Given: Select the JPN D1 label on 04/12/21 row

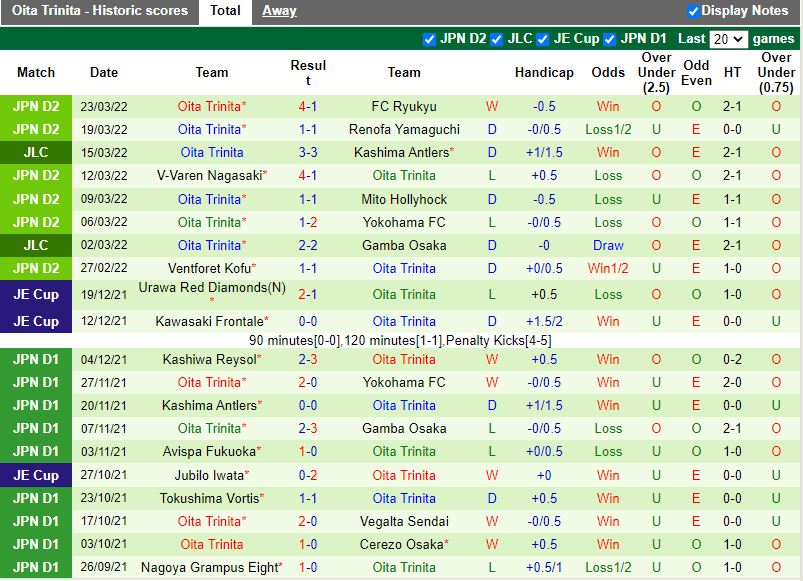Looking at the screenshot, I should pyautogui.click(x=36, y=359).
